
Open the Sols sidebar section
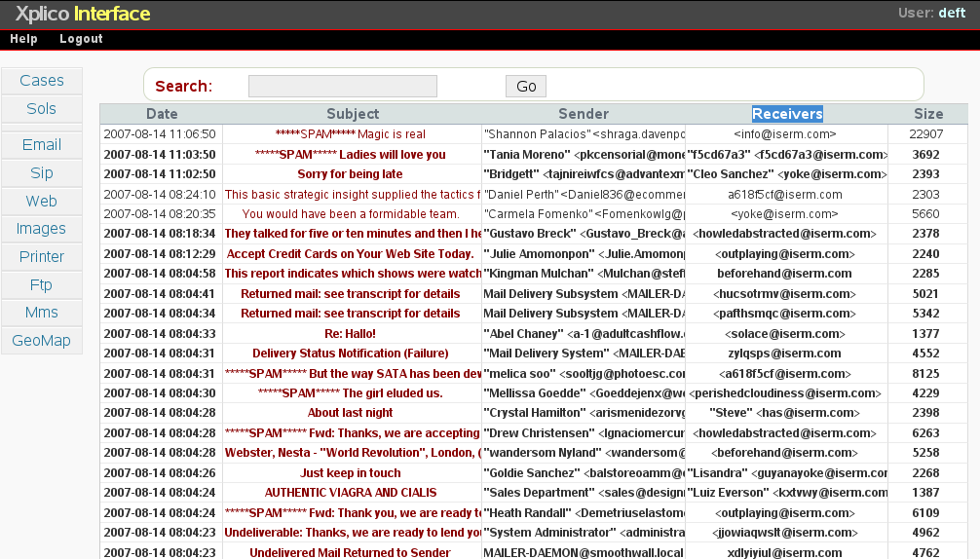click(42, 109)
